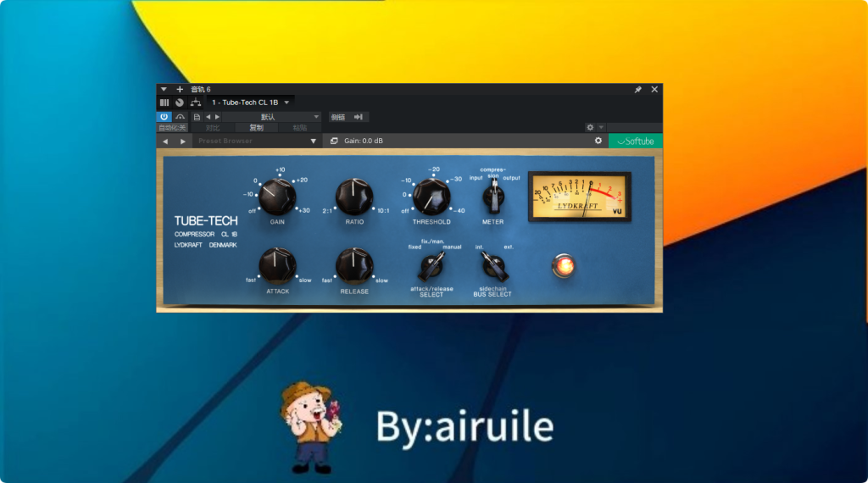Close the plugin window
Image resolution: width=868 pixels, height=483 pixels.
click(x=654, y=89)
